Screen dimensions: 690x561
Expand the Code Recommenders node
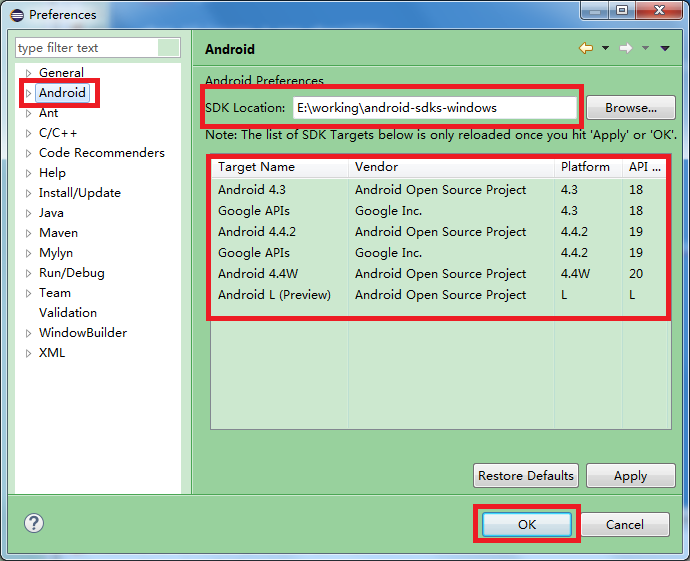(x=29, y=153)
